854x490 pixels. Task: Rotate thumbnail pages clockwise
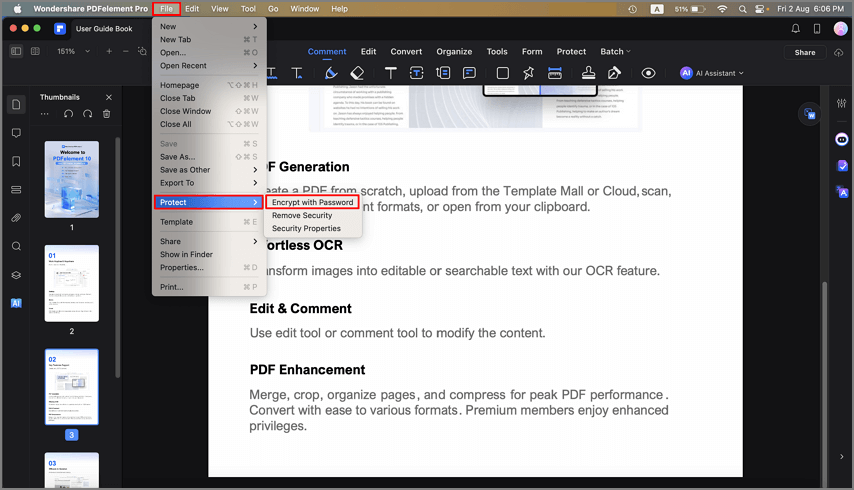(x=87, y=114)
